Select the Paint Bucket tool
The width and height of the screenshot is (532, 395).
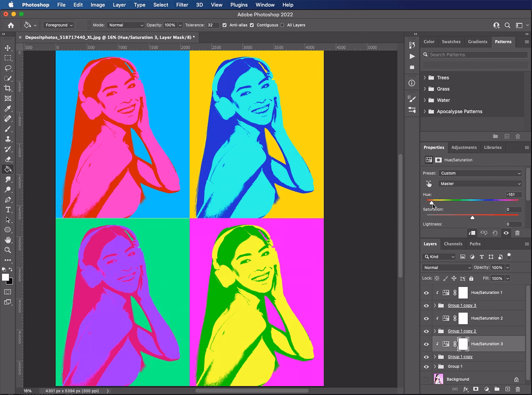pos(8,169)
